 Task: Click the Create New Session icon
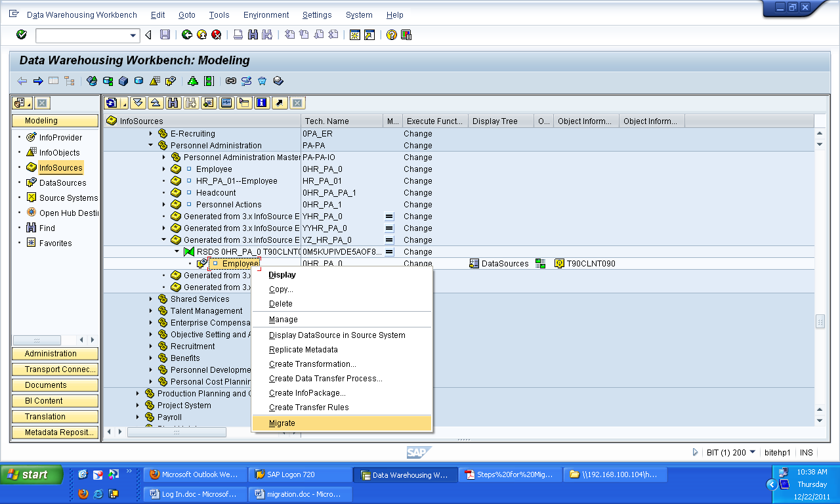point(354,35)
